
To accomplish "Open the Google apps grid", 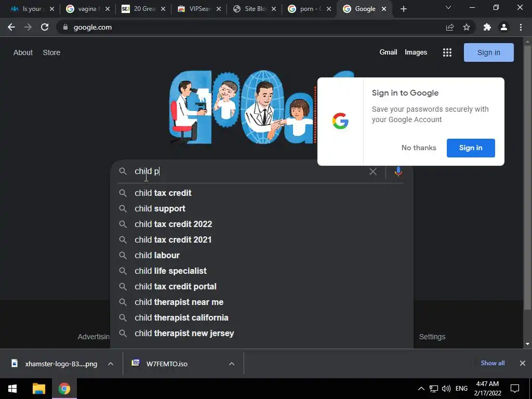I will point(447,52).
